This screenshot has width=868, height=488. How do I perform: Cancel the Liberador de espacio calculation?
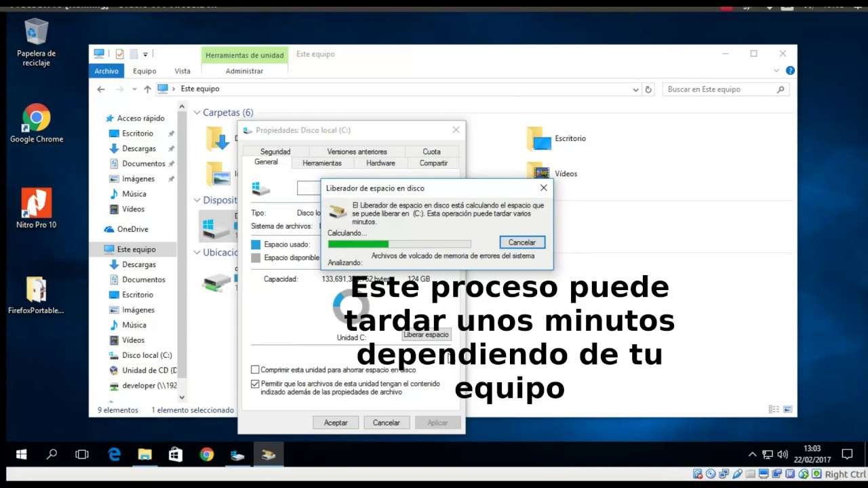coord(521,242)
